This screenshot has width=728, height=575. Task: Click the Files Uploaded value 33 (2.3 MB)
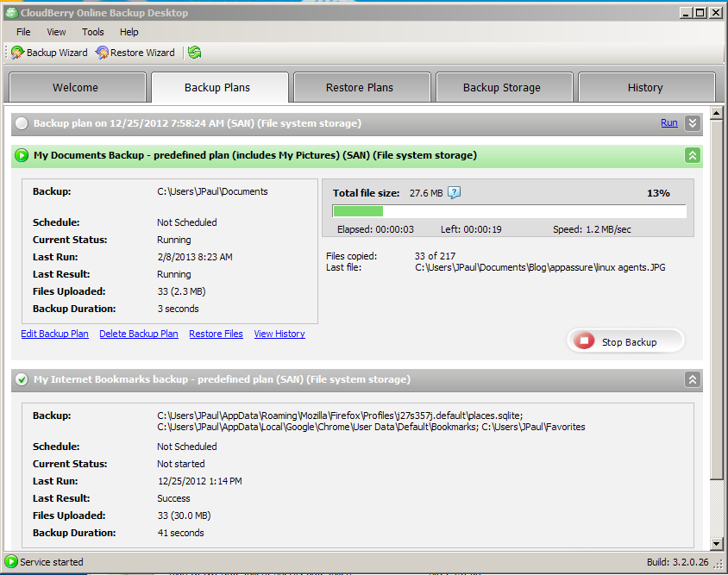181,291
